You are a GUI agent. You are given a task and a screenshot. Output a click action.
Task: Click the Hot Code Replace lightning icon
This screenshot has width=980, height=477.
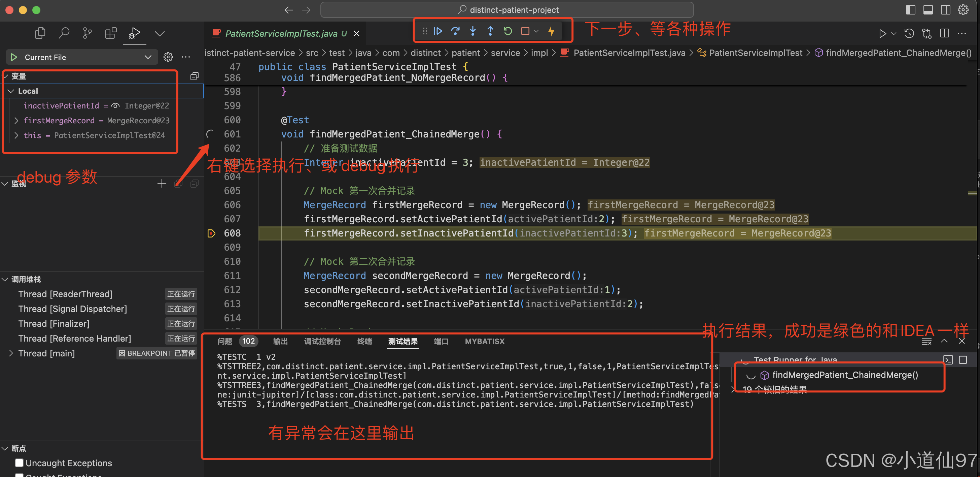[x=551, y=31]
